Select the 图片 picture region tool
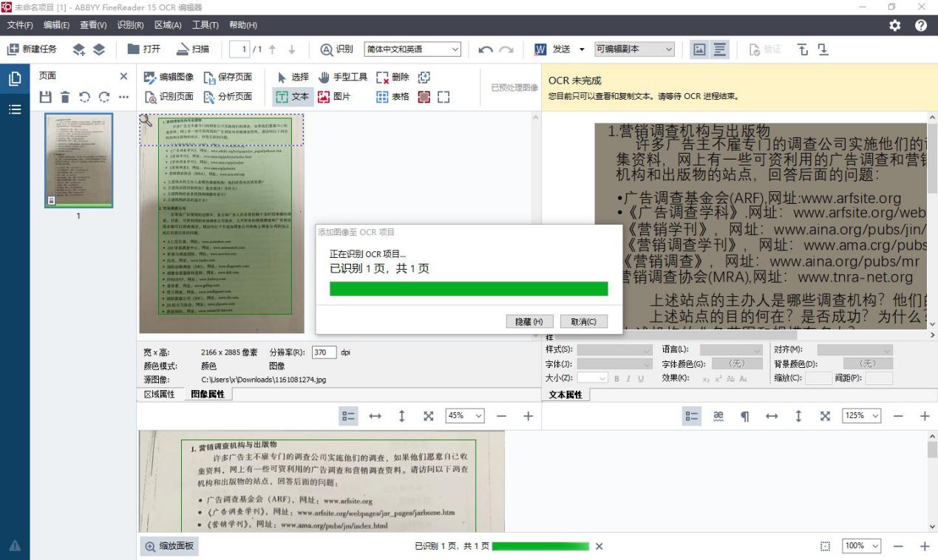This screenshot has width=938, height=560. [333, 96]
